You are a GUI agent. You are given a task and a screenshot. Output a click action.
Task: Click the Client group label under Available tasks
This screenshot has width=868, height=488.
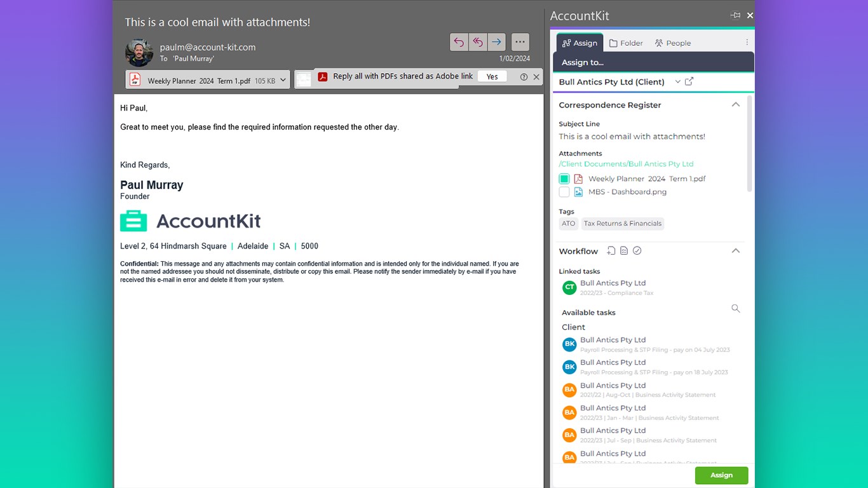[573, 327]
